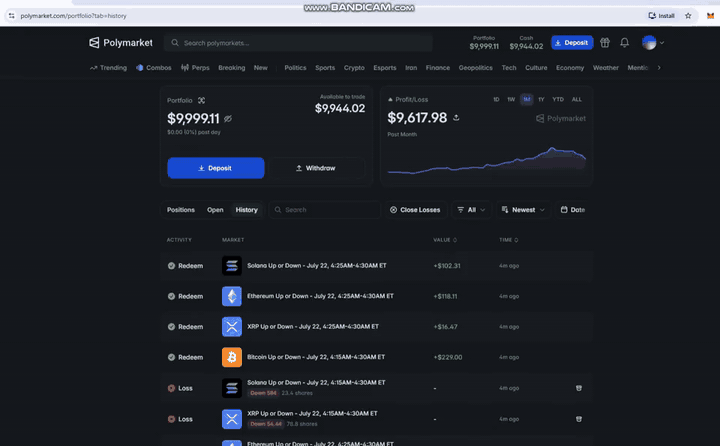This screenshot has width=720, height=446.
Task: Open the Trending category
Action: point(108,68)
